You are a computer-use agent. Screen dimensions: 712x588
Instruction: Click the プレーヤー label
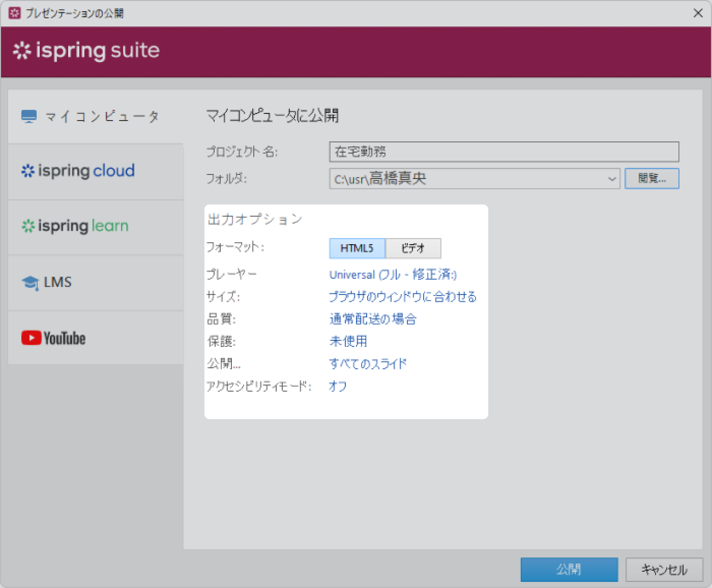pos(232,274)
